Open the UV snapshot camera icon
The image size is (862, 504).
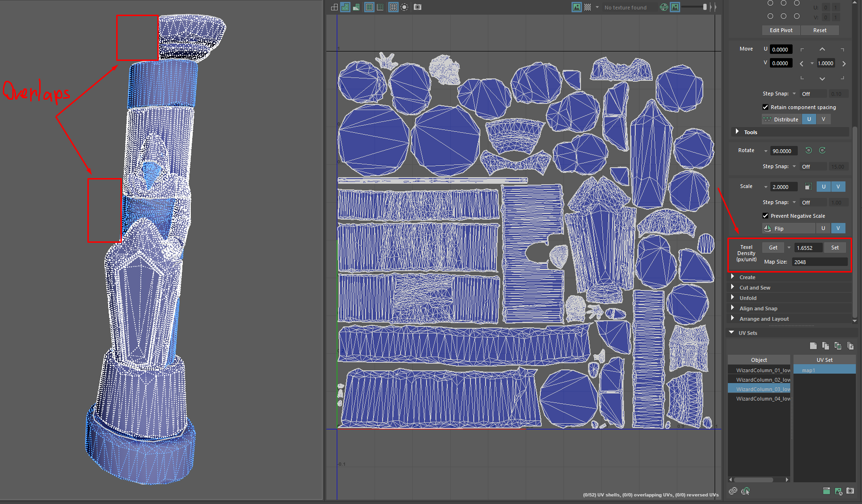[x=417, y=7]
